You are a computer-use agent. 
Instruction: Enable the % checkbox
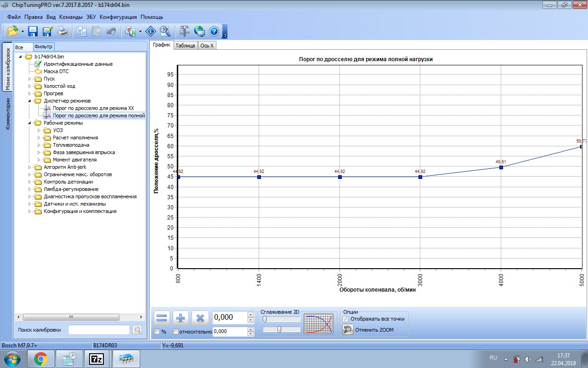pos(157,332)
